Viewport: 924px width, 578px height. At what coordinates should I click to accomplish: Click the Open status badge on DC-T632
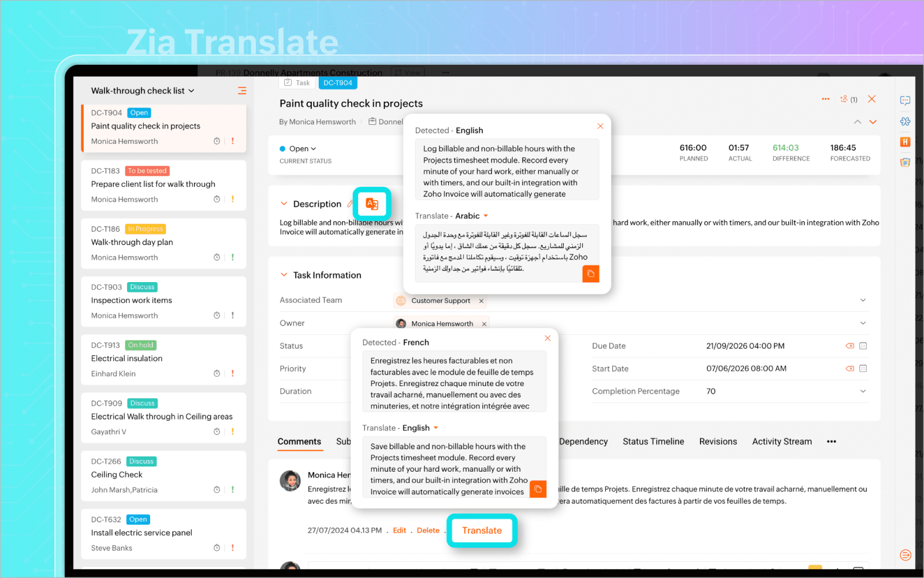click(x=138, y=519)
